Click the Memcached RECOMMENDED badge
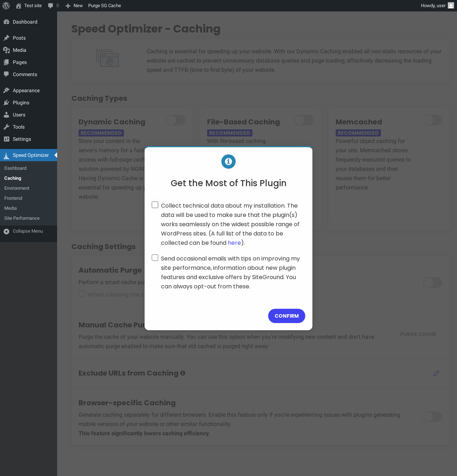Screen dimensions: 457x476 [358, 133]
